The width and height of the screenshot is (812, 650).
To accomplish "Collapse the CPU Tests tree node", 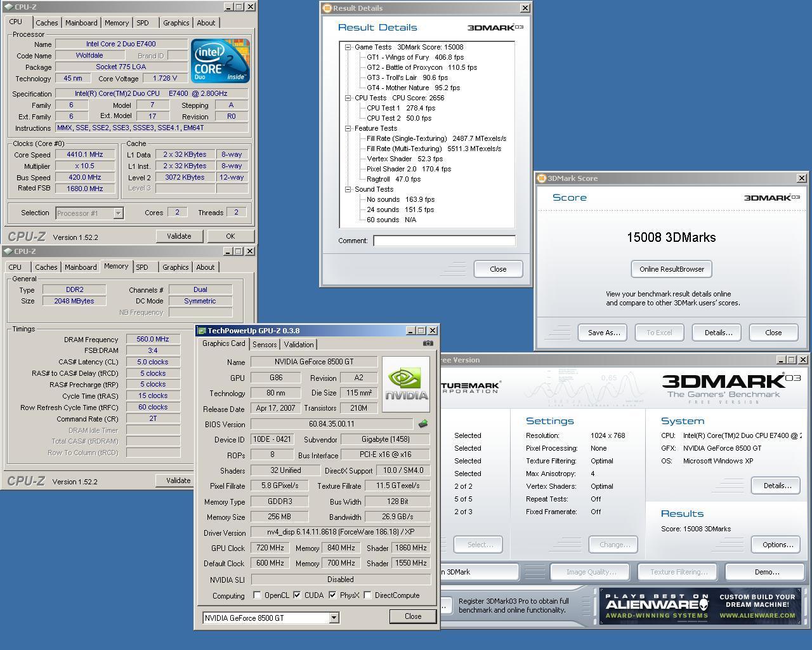I will pos(348,98).
